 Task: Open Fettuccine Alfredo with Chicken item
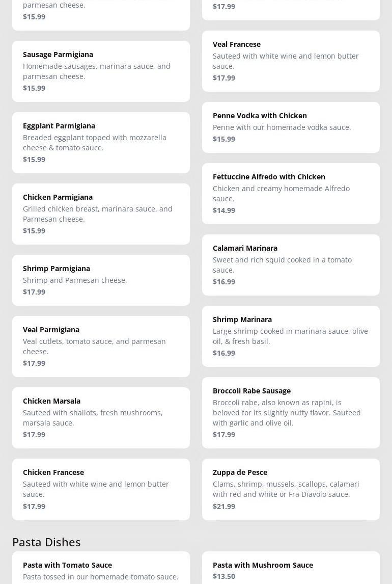point(291,193)
